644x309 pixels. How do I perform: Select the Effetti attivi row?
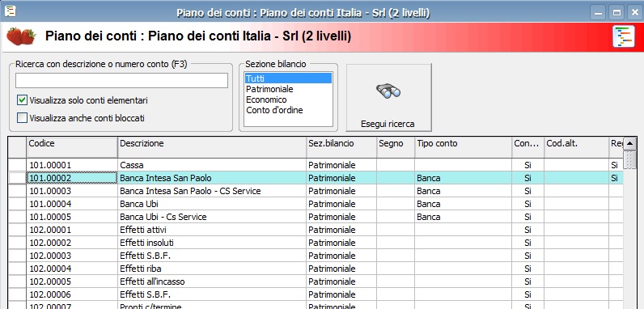coord(316,230)
